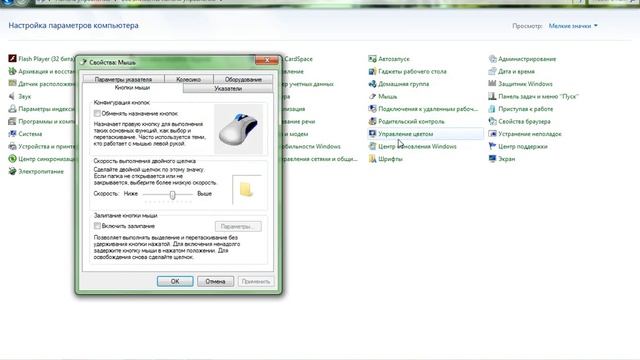The width and height of the screenshot is (640, 360).
Task: Click the Отмена button
Action: point(216,281)
